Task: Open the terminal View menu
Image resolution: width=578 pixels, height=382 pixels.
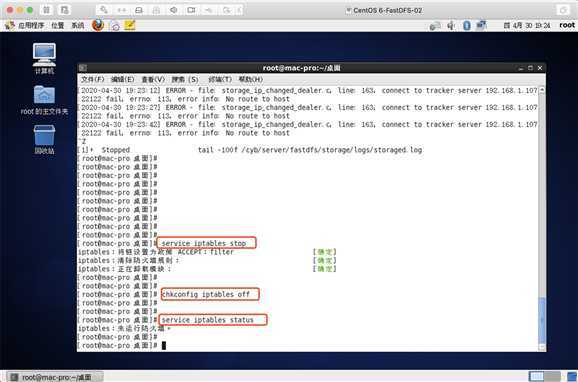Action: [153, 79]
